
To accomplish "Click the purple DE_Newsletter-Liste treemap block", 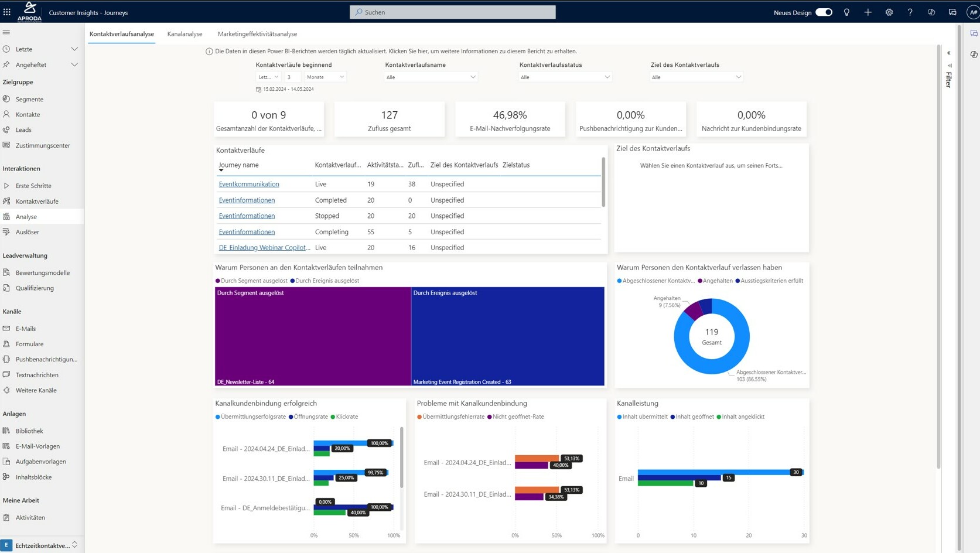I will 312,337.
